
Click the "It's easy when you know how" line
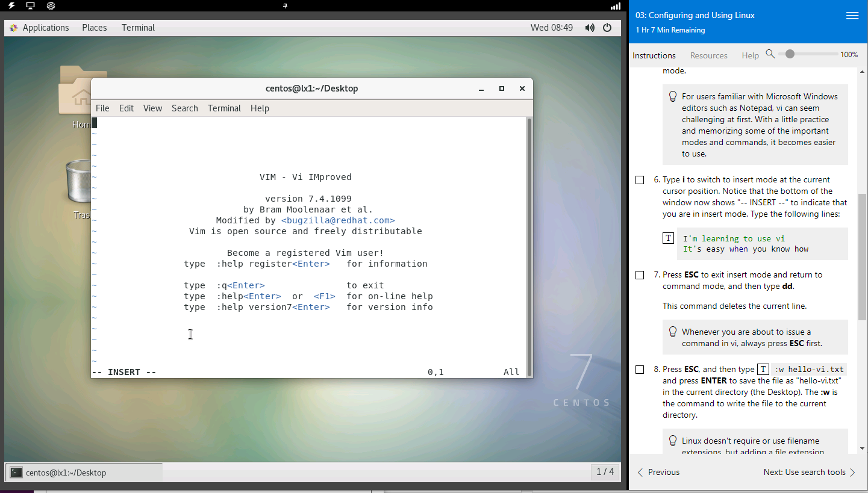click(746, 249)
